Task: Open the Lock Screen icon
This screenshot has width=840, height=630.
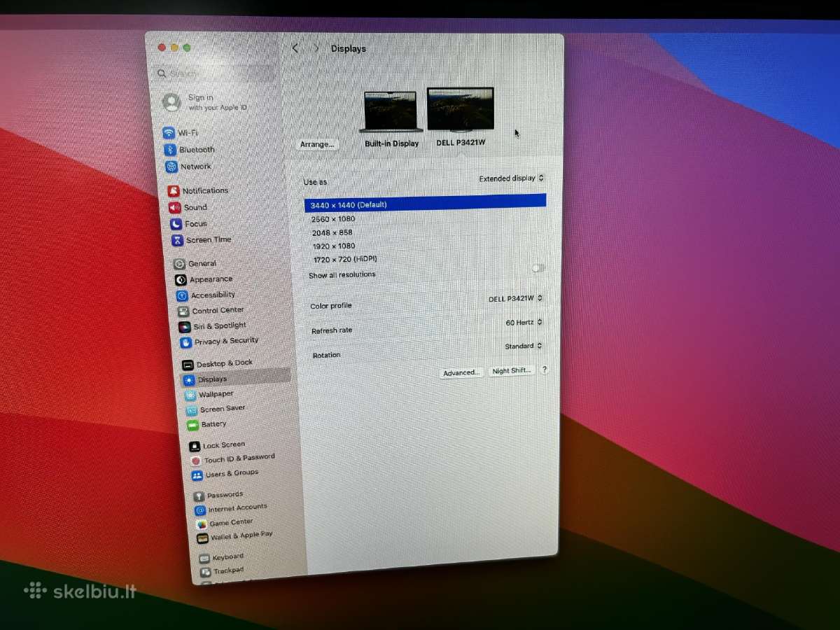Action: (194, 447)
